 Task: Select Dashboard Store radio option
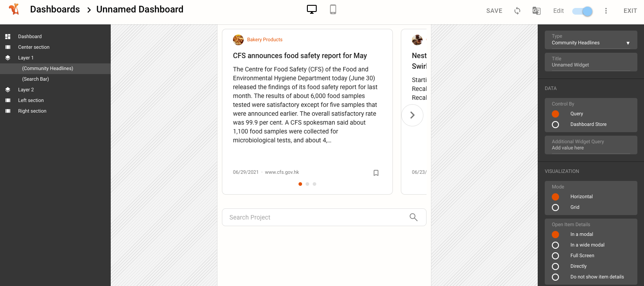pos(555,125)
